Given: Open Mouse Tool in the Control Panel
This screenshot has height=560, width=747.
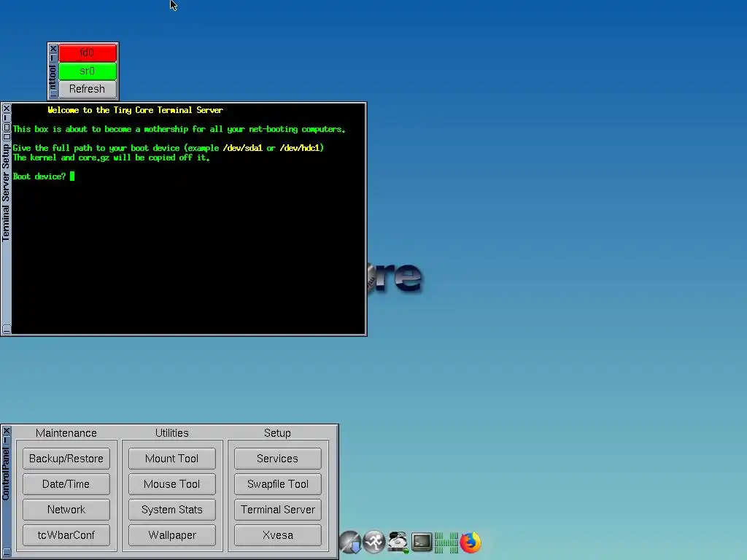Looking at the screenshot, I should tap(172, 484).
